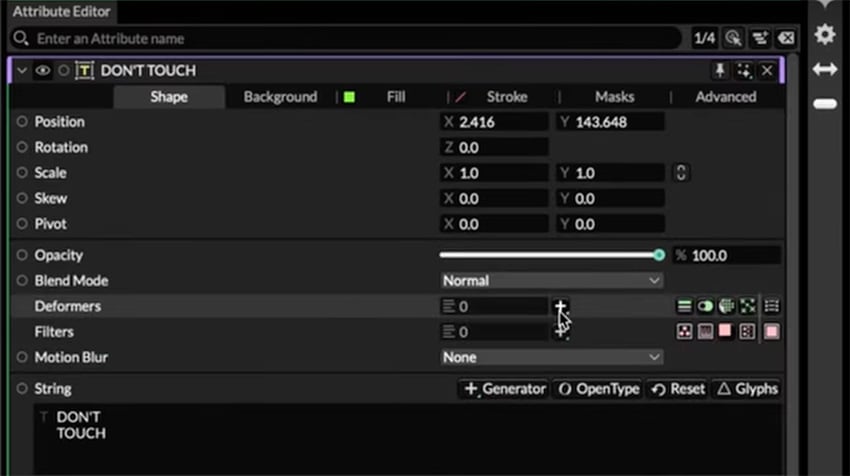Switch to the Stroke tab

507,97
